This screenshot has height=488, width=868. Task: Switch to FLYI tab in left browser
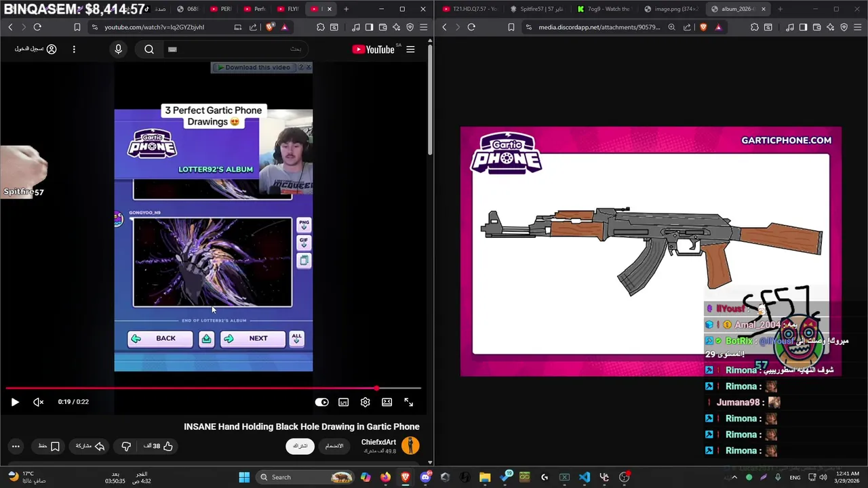pyautogui.click(x=288, y=9)
